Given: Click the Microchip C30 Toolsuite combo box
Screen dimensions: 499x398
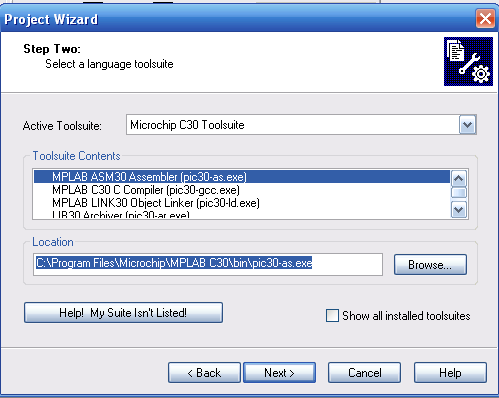Looking at the screenshot, I should pyautogui.click(x=301, y=125).
